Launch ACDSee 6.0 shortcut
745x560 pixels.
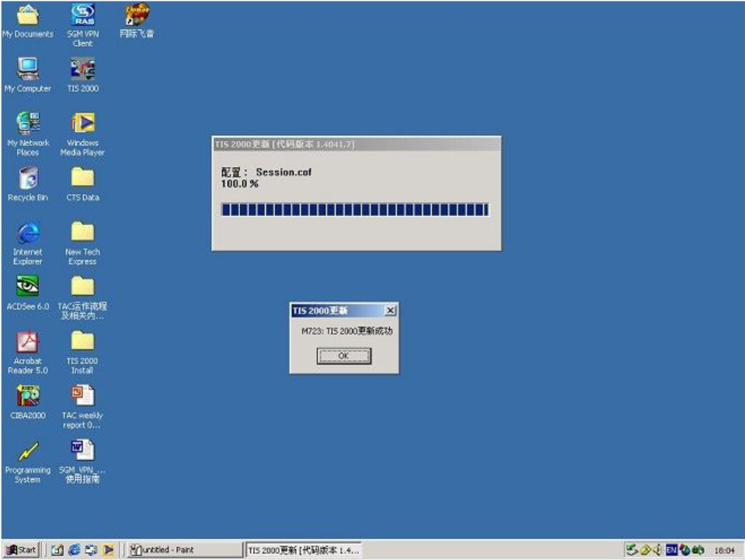[27, 293]
